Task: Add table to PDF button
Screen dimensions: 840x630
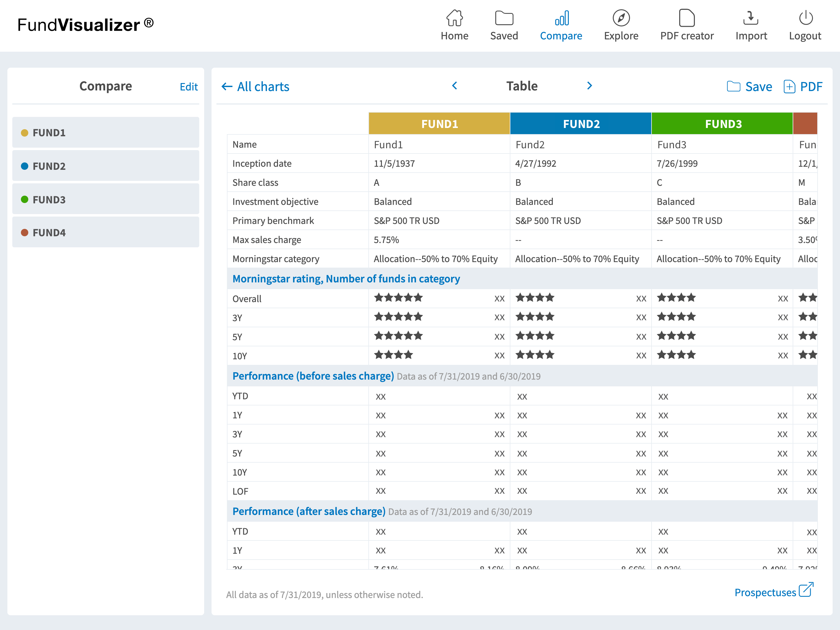Action: 803,87
